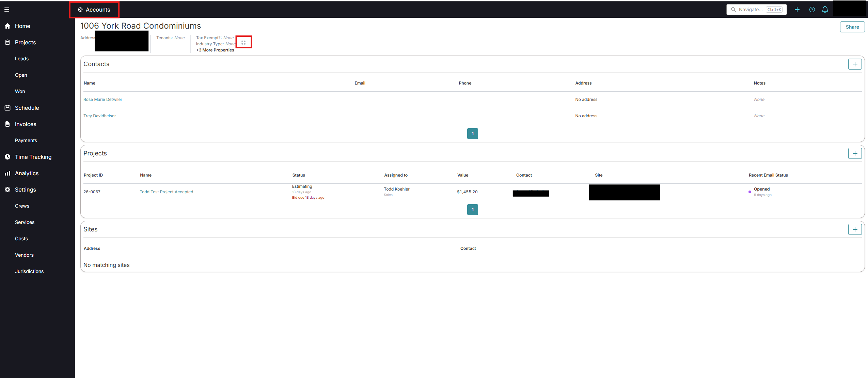Open the hamburger menu icon
The width and height of the screenshot is (868, 378).
pos(7,10)
